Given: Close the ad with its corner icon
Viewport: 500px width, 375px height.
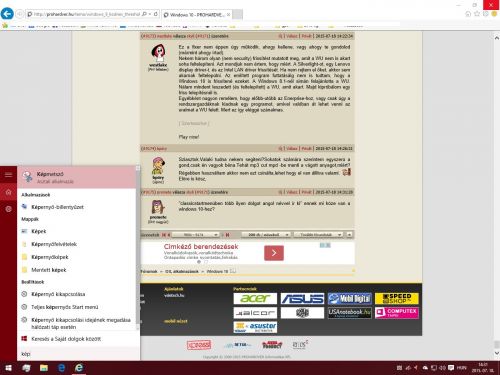Looking at the screenshot, I should 328,245.
